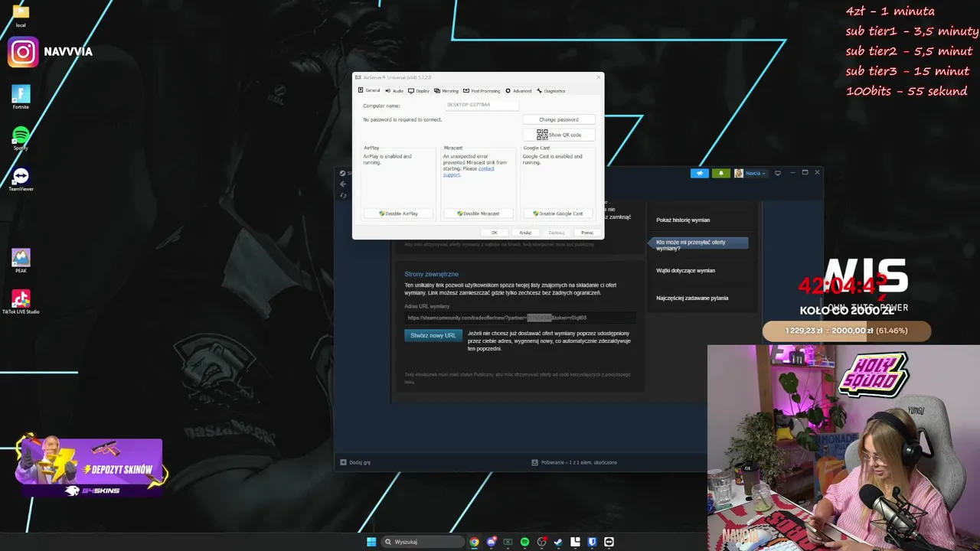Open Spotify from the taskbar

click(x=524, y=542)
